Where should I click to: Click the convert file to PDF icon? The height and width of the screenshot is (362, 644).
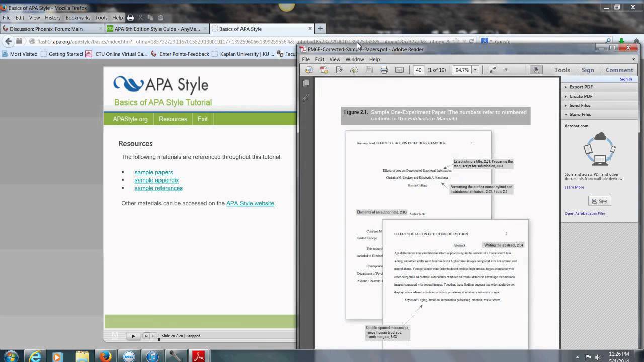pos(324,70)
